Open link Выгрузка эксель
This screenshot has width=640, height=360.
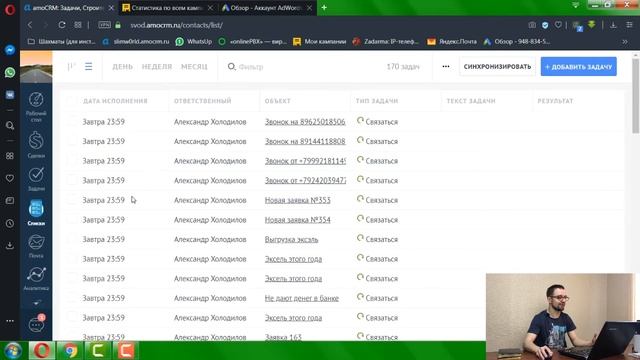(x=291, y=239)
